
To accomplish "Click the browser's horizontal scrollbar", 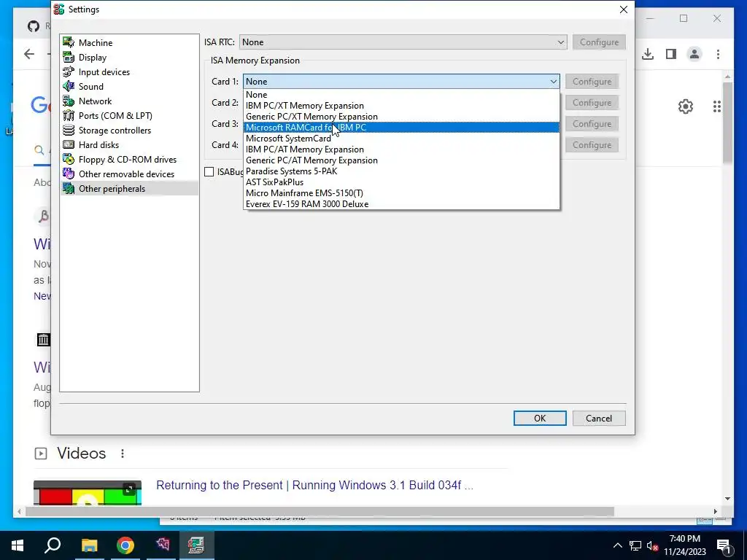I will coord(320,511).
